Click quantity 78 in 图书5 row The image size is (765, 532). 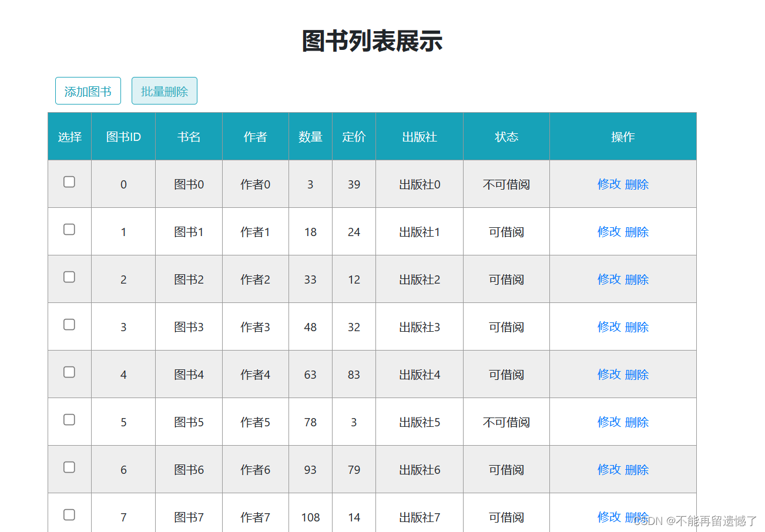pyautogui.click(x=311, y=422)
